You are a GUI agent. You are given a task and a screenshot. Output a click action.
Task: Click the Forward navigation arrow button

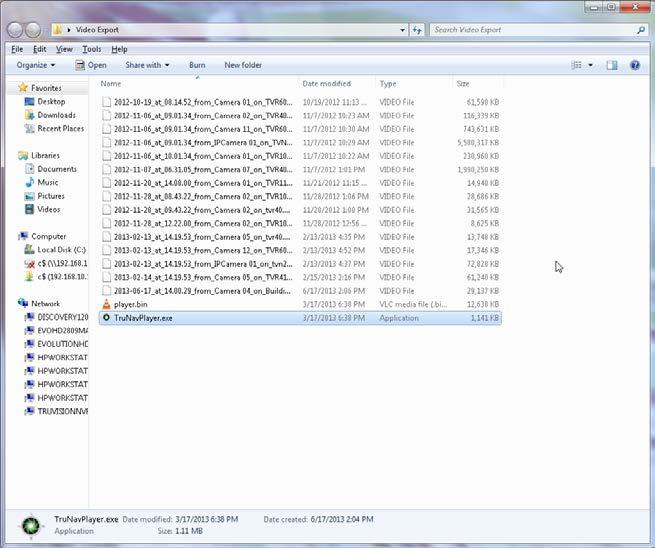coord(33,30)
